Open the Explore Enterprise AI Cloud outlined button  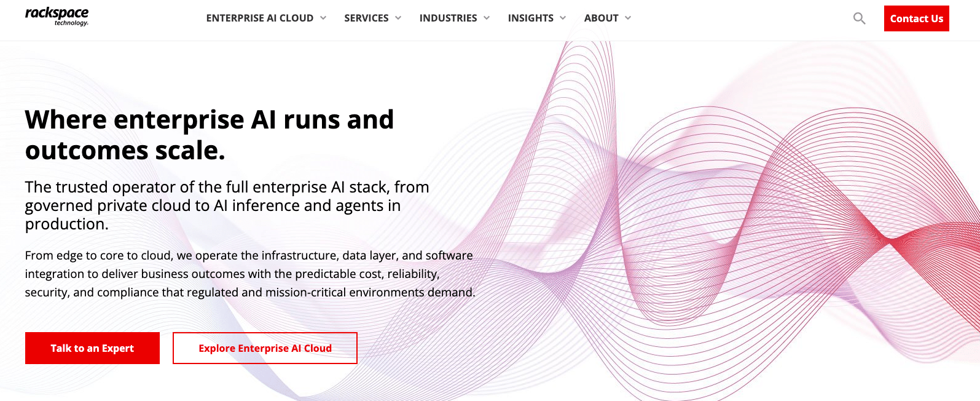(265, 348)
